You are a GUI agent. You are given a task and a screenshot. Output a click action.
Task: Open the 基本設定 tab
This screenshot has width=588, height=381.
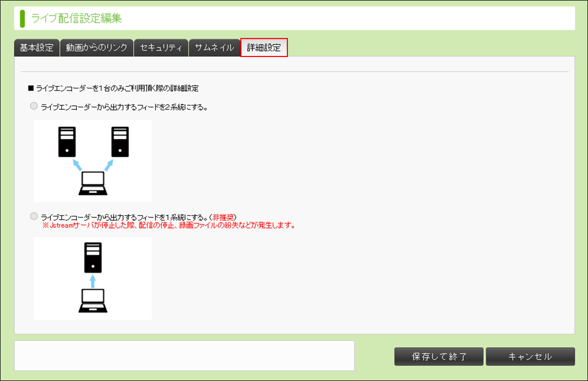[37, 48]
